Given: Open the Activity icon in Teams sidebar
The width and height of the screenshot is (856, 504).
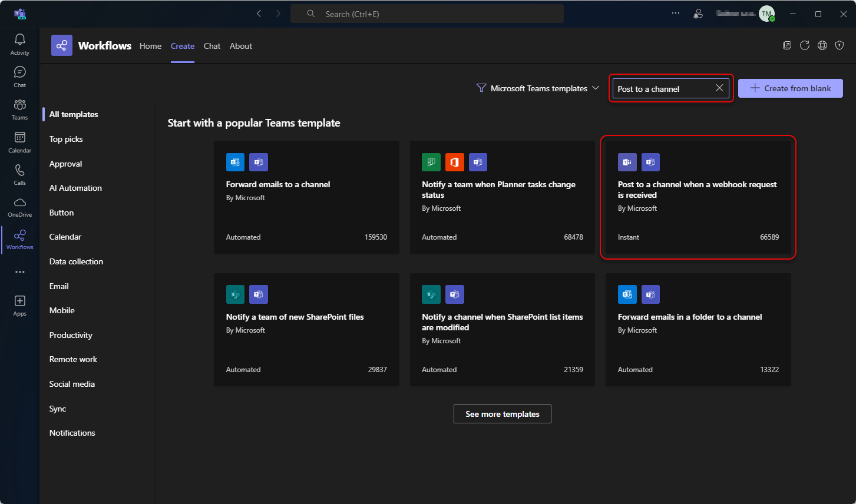Looking at the screenshot, I should tap(19, 43).
